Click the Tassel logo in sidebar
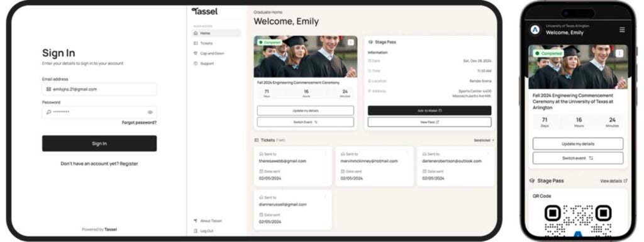 tap(204, 11)
